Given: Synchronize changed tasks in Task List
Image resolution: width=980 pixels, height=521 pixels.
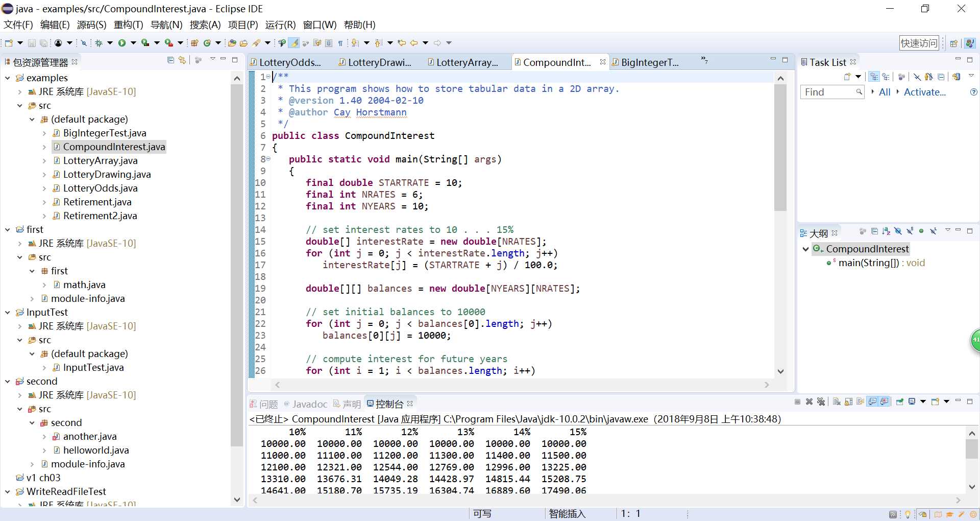Looking at the screenshot, I should pos(956,77).
